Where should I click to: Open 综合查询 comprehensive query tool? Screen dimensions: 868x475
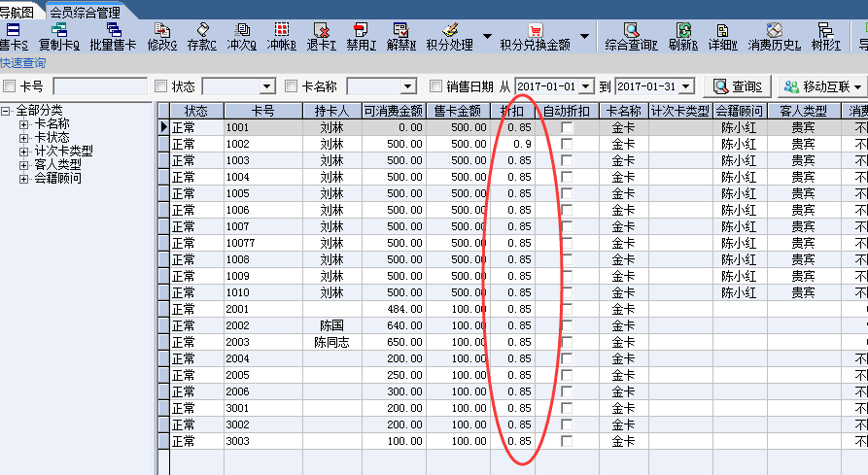(631, 36)
